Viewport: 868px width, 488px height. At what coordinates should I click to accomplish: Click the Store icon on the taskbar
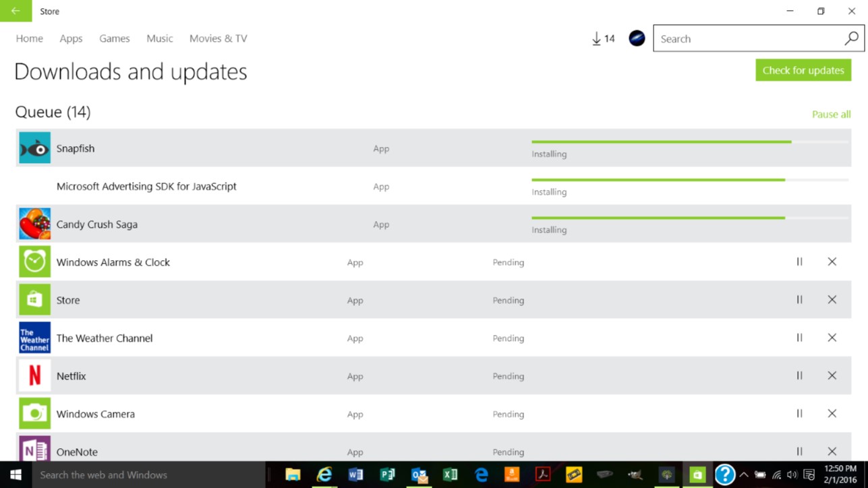[697, 475]
